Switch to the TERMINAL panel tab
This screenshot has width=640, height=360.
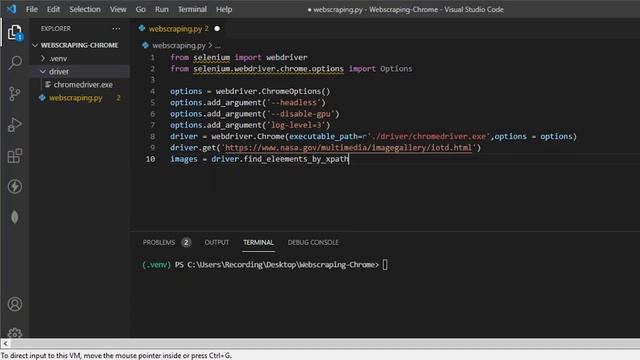tap(258, 242)
